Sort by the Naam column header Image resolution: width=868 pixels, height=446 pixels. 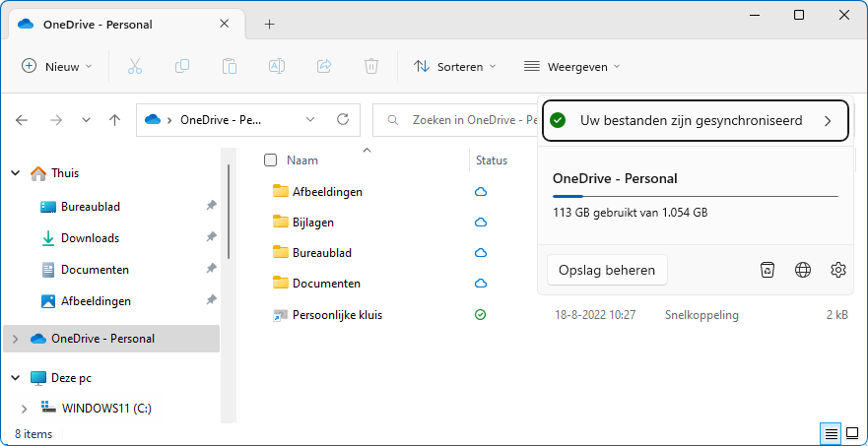tap(302, 160)
